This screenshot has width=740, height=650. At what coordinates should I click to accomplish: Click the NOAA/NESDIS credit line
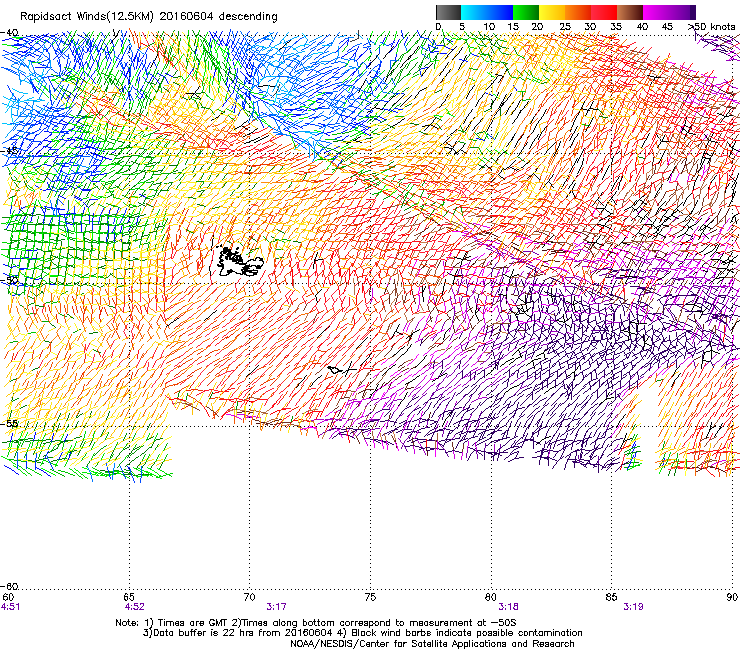coord(432,644)
